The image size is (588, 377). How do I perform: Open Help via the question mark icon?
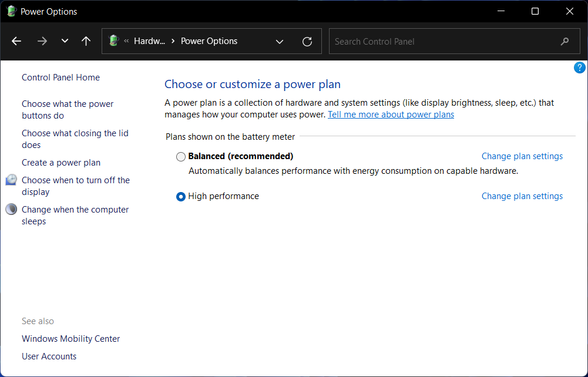pos(580,67)
